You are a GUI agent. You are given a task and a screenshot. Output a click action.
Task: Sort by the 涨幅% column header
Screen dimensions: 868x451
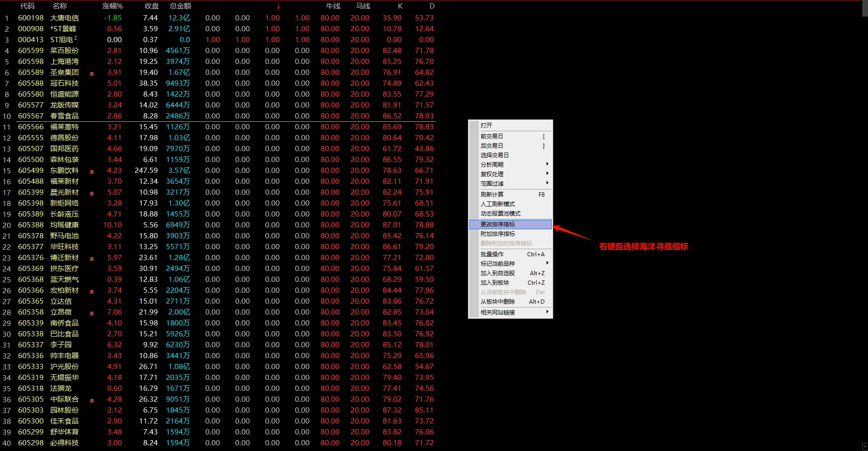(112, 6)
